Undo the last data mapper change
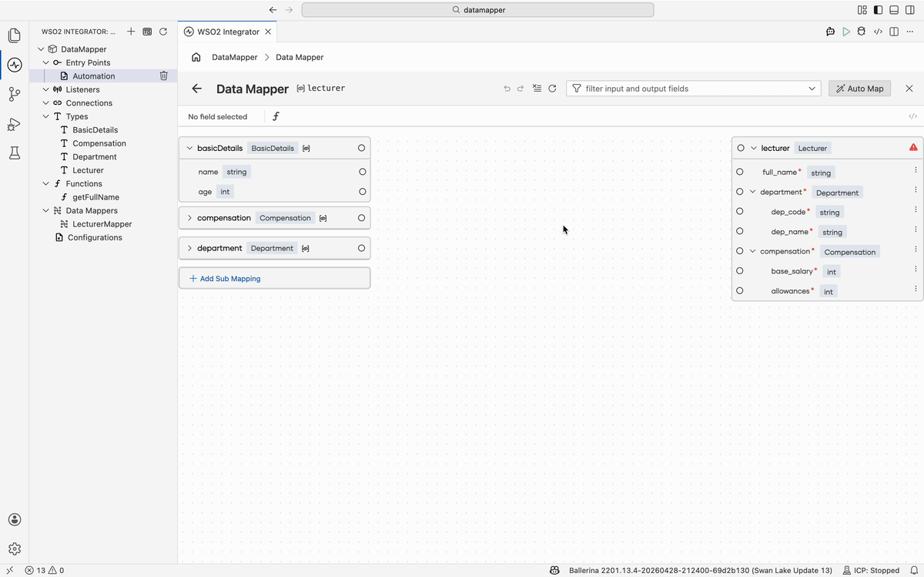The width and height of the screenshot is (924, 577). tap(507, 89)
